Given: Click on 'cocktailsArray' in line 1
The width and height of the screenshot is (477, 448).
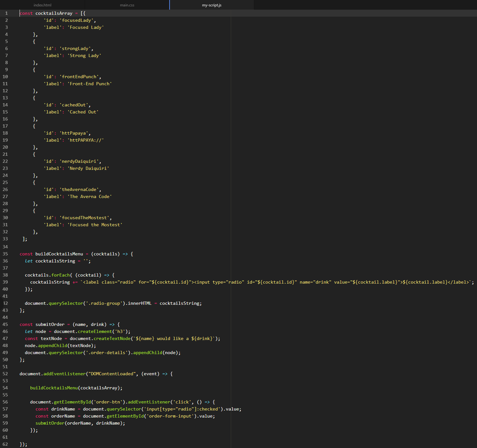Looking at the screenshot, I should tap(54, 13).
